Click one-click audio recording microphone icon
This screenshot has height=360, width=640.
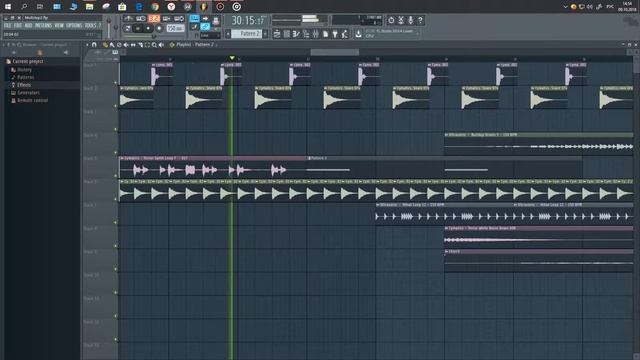(411, 20)
